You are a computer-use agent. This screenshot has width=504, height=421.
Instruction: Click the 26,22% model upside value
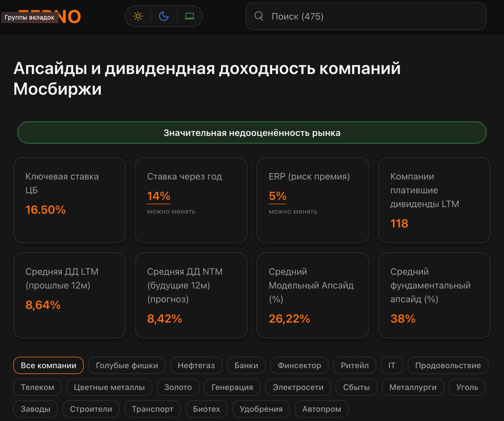click(289, 319)
